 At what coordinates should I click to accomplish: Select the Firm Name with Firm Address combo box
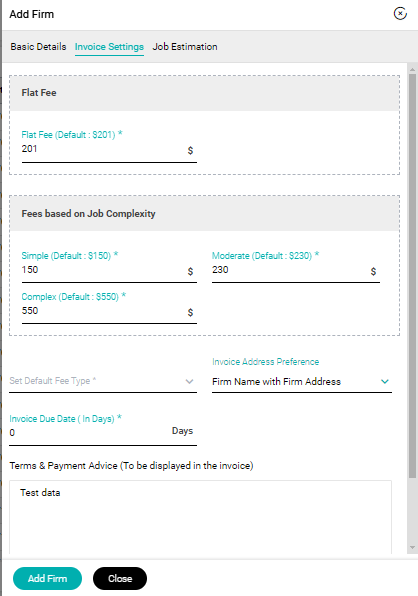[x=302, y=382]
